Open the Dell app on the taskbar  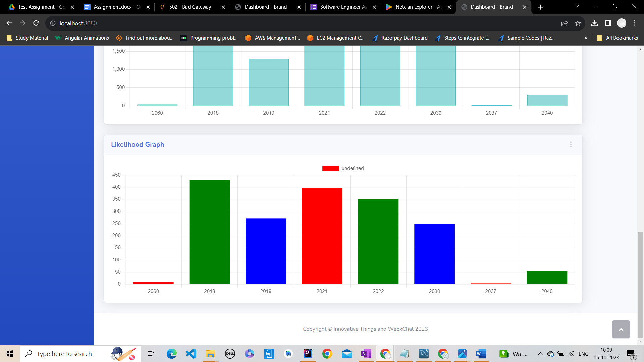point(230,354)
